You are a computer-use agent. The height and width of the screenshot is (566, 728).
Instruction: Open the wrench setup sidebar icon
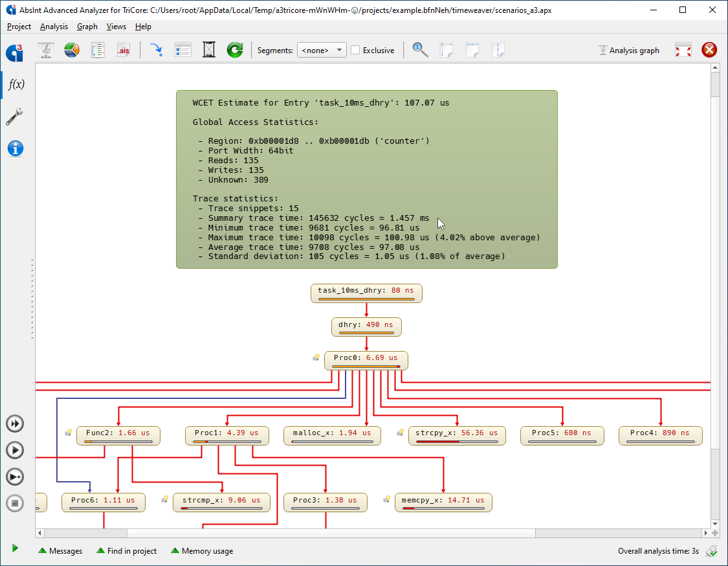[15, 117]
